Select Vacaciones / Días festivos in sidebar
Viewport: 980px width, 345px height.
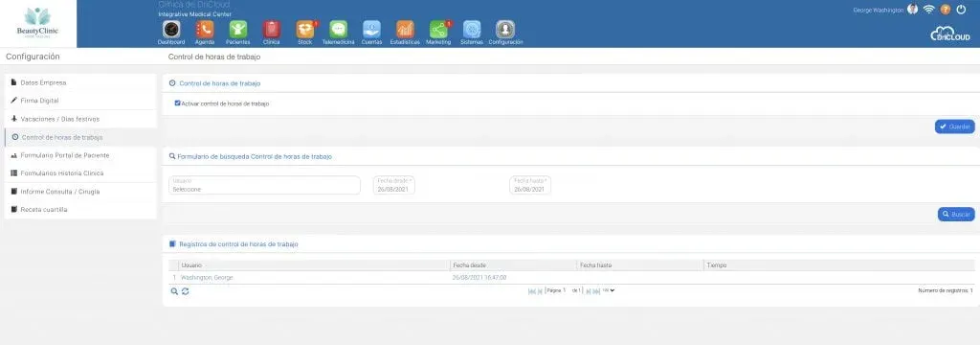click(x=80, y=119)
